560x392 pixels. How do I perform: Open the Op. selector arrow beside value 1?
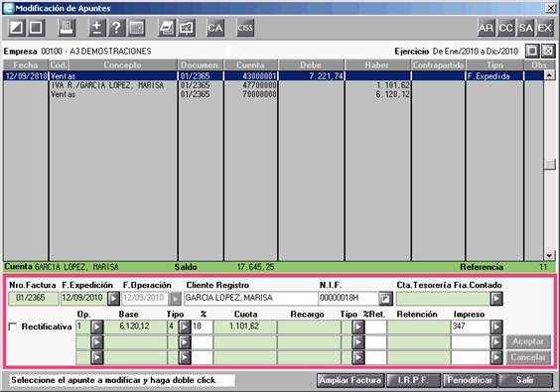[x=96, y=327]
